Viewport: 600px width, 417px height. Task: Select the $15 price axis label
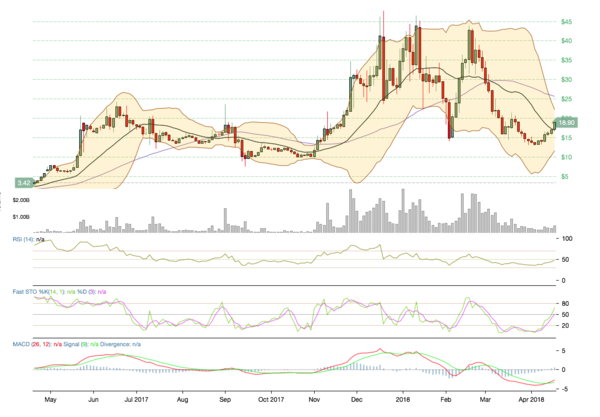566,138
